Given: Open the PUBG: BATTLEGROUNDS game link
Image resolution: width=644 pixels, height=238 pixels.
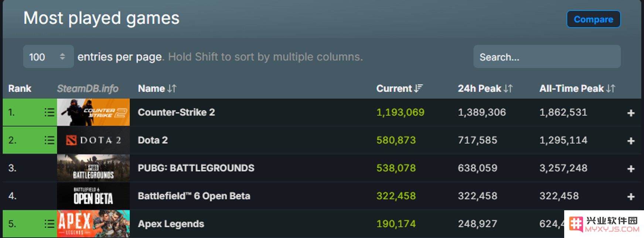Looking at the screenshot, I should [x=196, y=168].
